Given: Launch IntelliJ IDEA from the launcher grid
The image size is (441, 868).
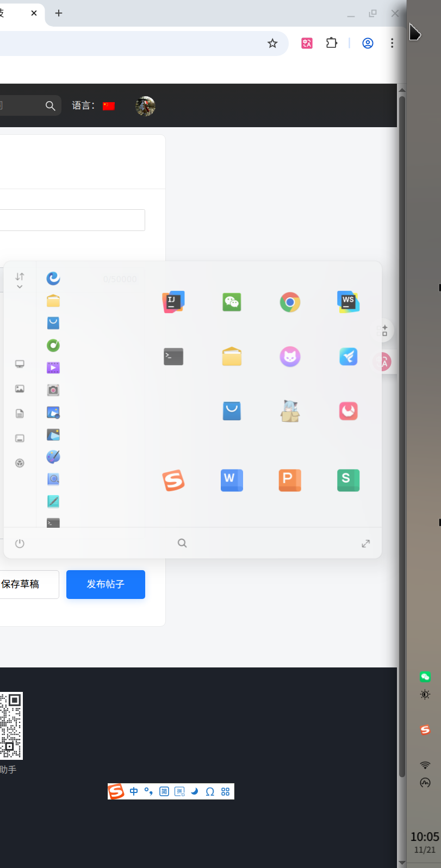Looking at the screenshot, I should 173,302.
